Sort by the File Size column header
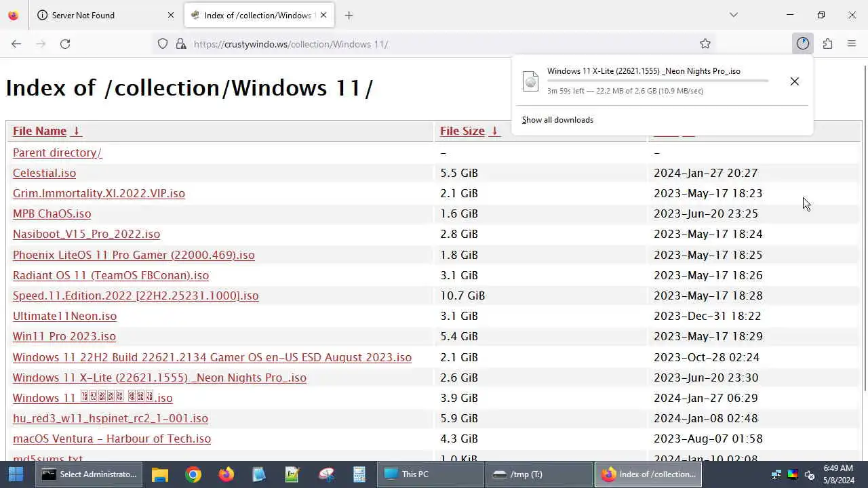This screenshot has height=488, width=868. (x=462, y=131)
